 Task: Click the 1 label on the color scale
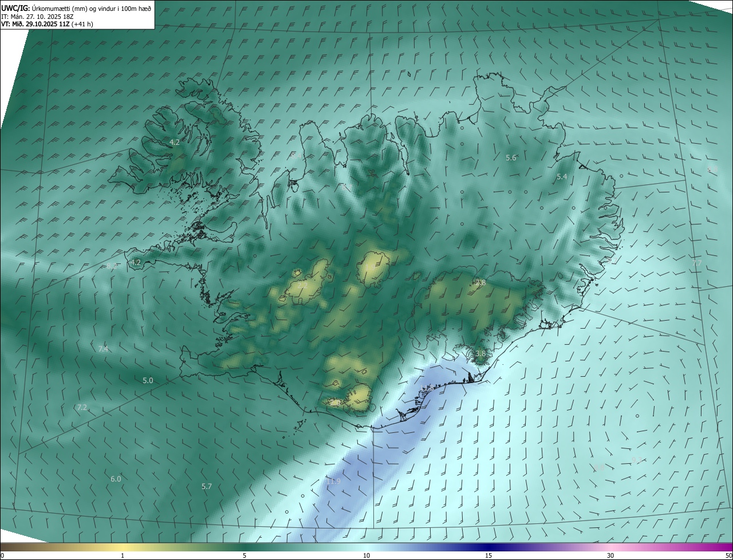(123, 555)
